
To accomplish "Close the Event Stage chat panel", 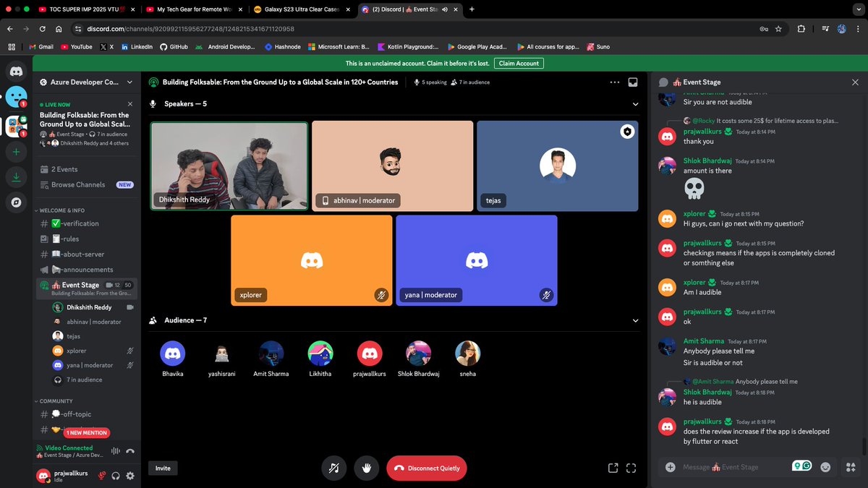I will (x=855, y=82).
